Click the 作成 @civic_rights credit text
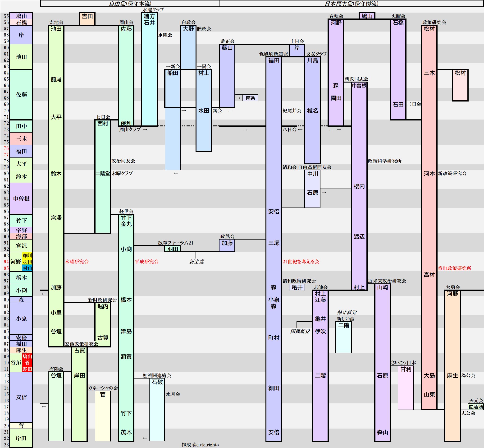 200,445
